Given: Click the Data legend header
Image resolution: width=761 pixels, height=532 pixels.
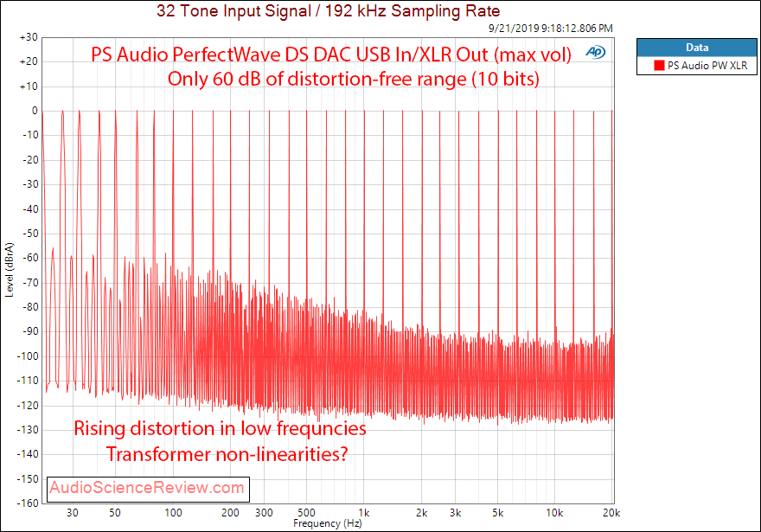Looking at the screenshot, I should (696, 48).
